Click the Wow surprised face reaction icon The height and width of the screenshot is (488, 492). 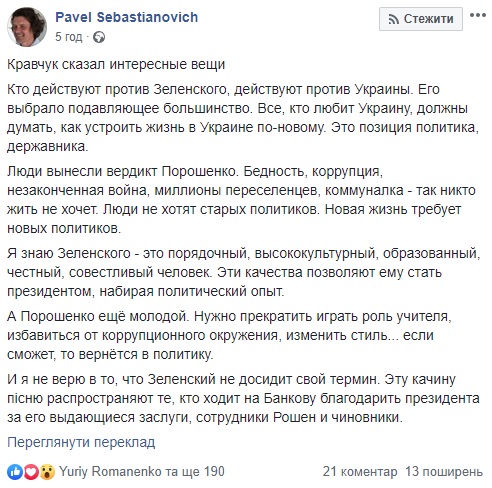[x=47, y=472]
